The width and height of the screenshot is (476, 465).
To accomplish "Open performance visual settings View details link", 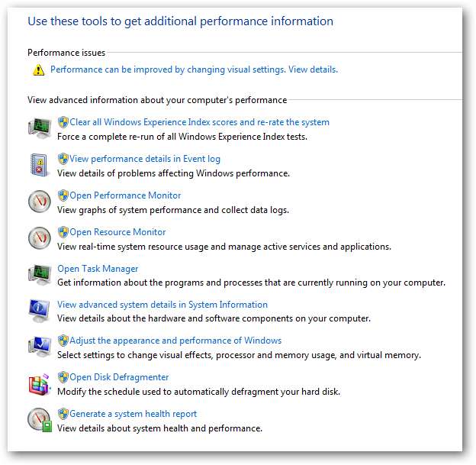I will click(x=313, y=69).
